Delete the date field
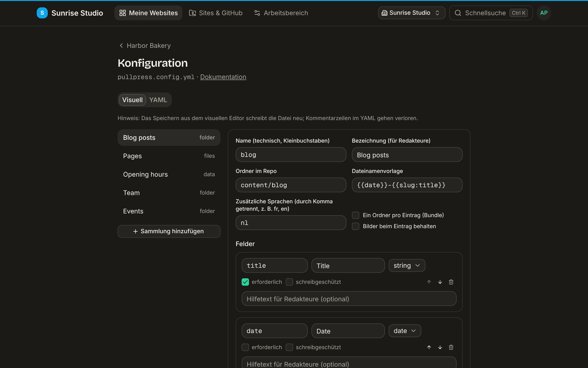This screenshot has height=368, width=588. coord(451,347)
